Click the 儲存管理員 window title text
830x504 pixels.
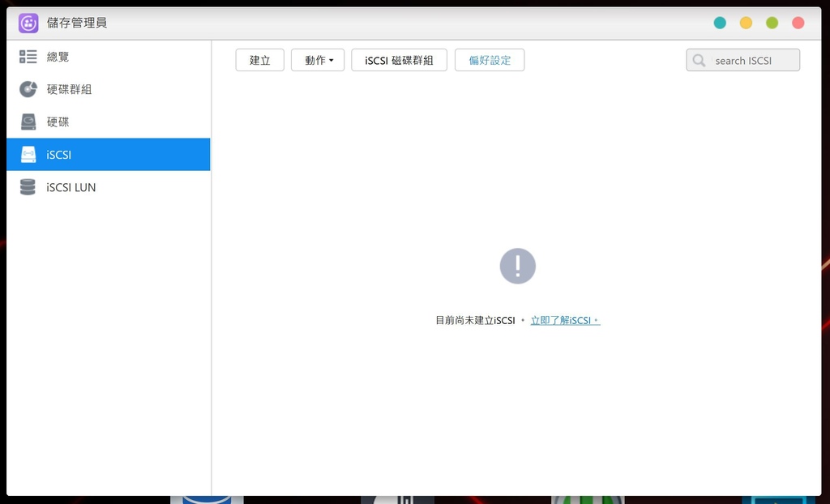pyautogui.click(x=77, y=23)
